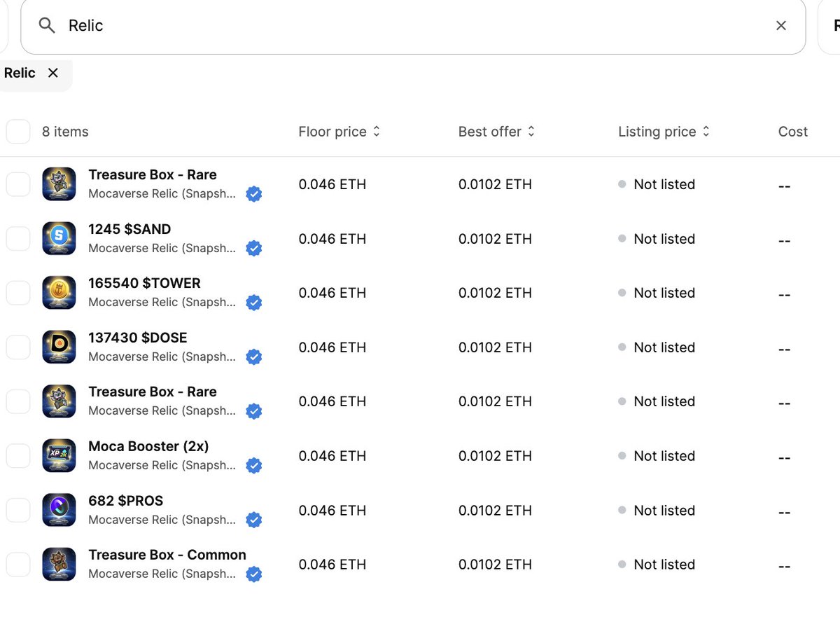840x622 pixels.
Task: Remove the Relic filter chip
Action: click(53, 73)
